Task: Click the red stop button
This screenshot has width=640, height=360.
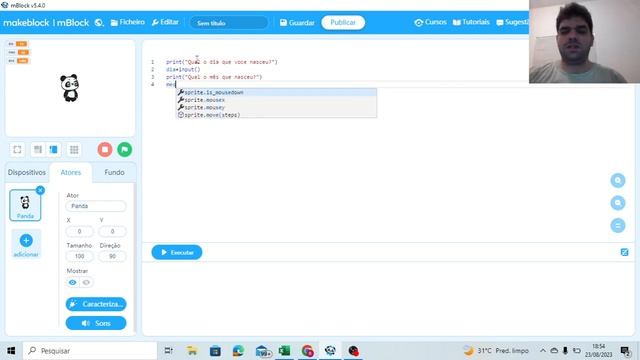Action: click(105, 149)
